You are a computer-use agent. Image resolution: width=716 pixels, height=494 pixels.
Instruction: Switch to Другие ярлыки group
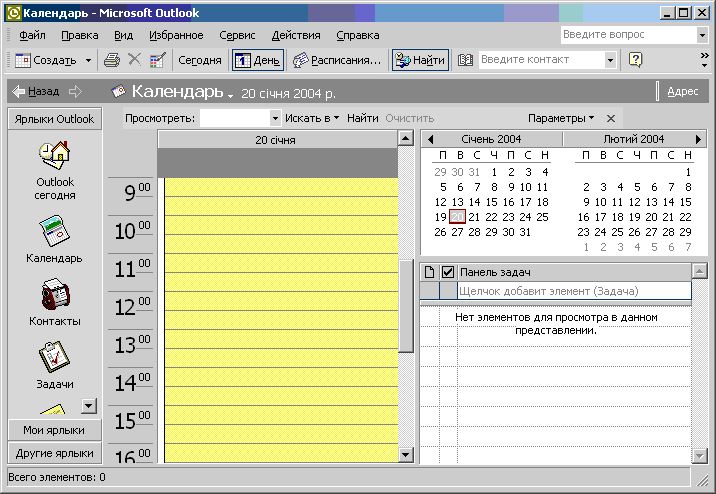(54, 453)
